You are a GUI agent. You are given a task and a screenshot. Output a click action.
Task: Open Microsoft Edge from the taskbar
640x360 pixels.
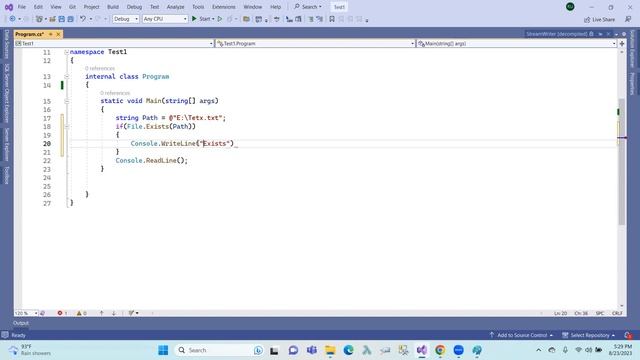pyautogui.click(x=348, y=350)
